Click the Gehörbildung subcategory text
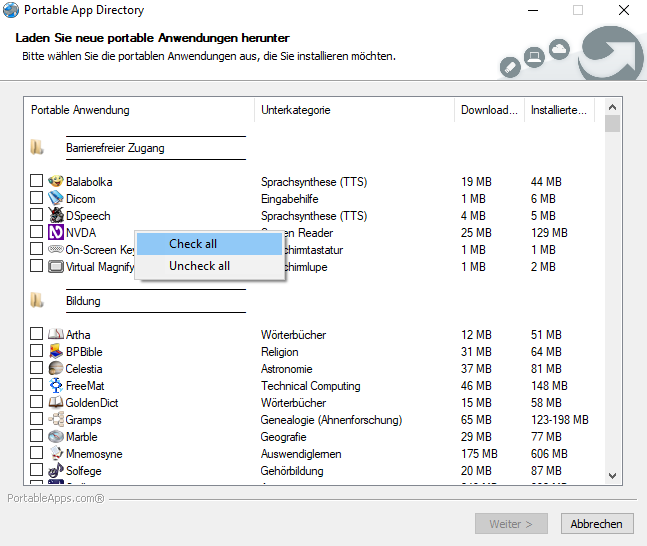The width and height of the screenshot is (647, 546). (292, 471)
